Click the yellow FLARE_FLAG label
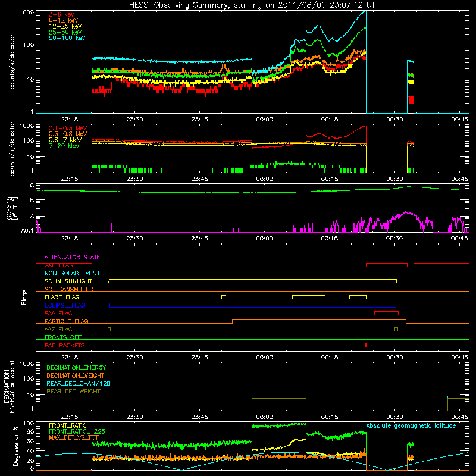Image resolution: width=476 pixels, height=476 pixels. click(x=62, y=297)
